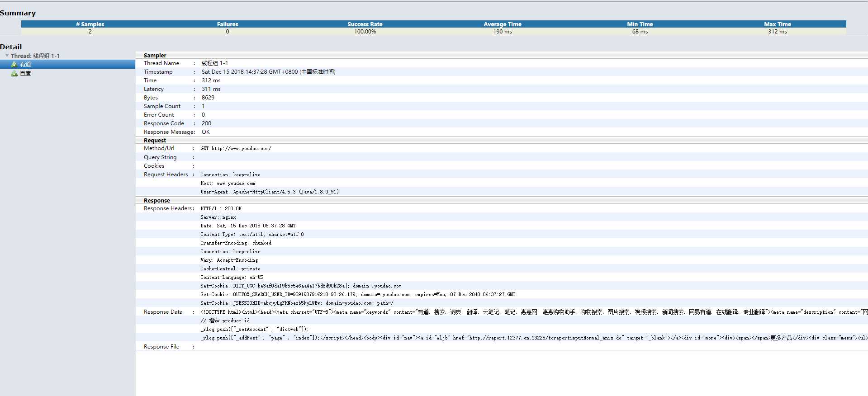Select the '190 ms' average time value
Screen dimensions: 868x396
pyautogui.click(x=503, y=31)
